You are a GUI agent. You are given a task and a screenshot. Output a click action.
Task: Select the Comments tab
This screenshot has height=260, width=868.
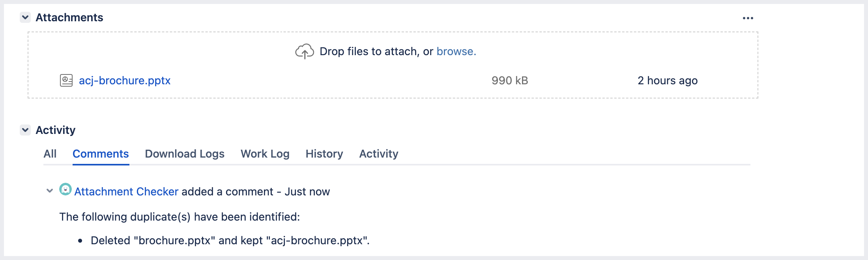(x=101, y=154)
